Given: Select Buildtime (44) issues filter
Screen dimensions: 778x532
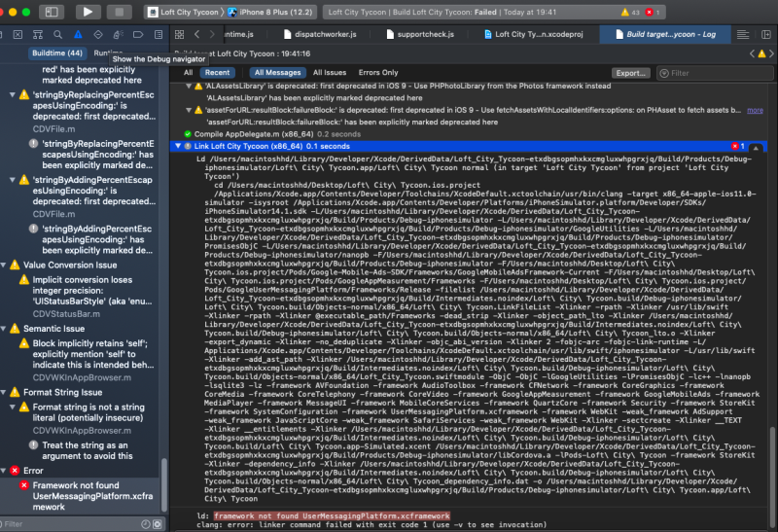Looking at the screenshot, I should pyautogui.click(x=57, y=53).
